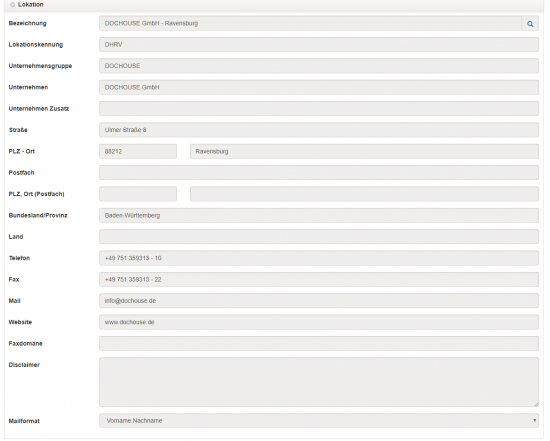Select the Unternehmensgruppe field

click(319, 66)
